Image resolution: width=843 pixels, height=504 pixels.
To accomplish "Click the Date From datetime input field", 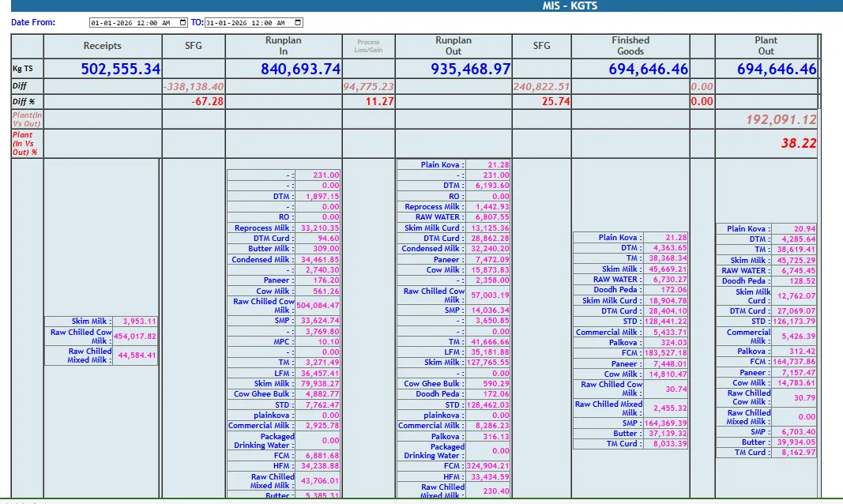I will click(x=139, y=23).
